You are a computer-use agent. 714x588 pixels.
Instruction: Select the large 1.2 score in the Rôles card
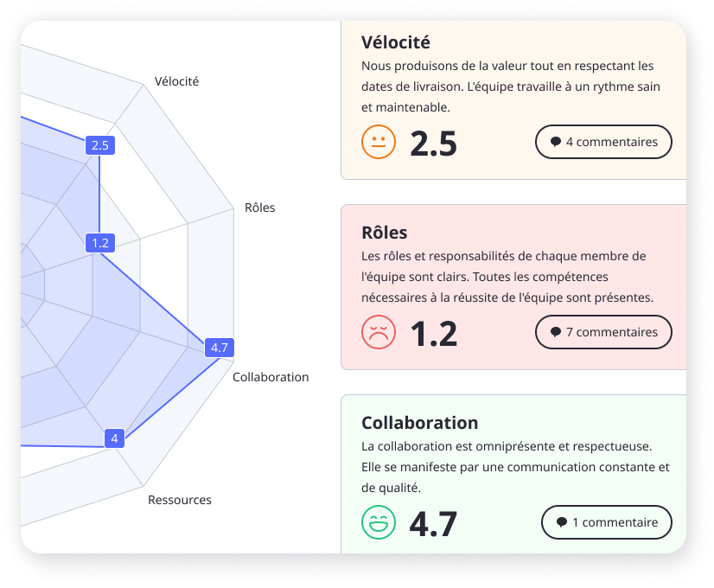point(433,333)
